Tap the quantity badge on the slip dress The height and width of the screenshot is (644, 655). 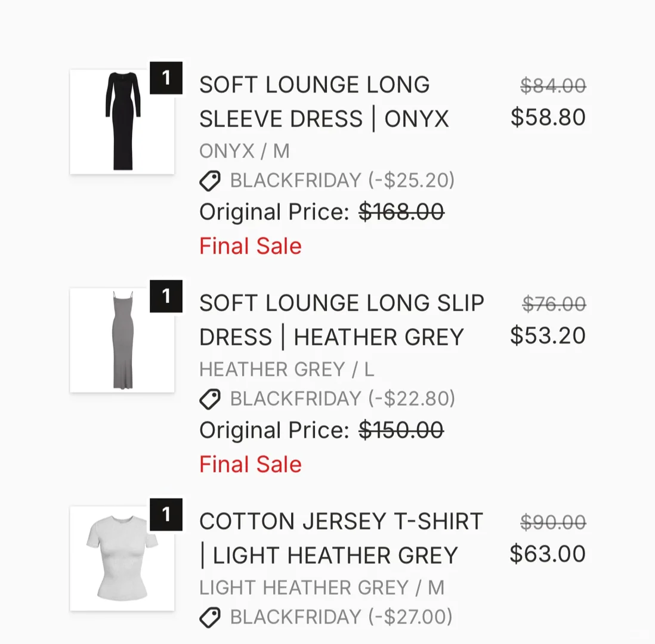coord(166,296)
